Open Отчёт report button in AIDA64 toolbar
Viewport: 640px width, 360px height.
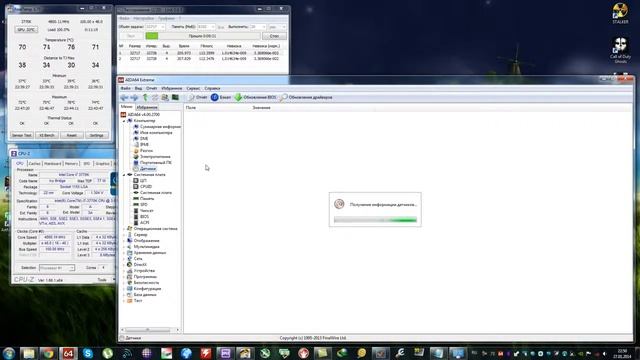pyautogui.click(x=198, y=98)
